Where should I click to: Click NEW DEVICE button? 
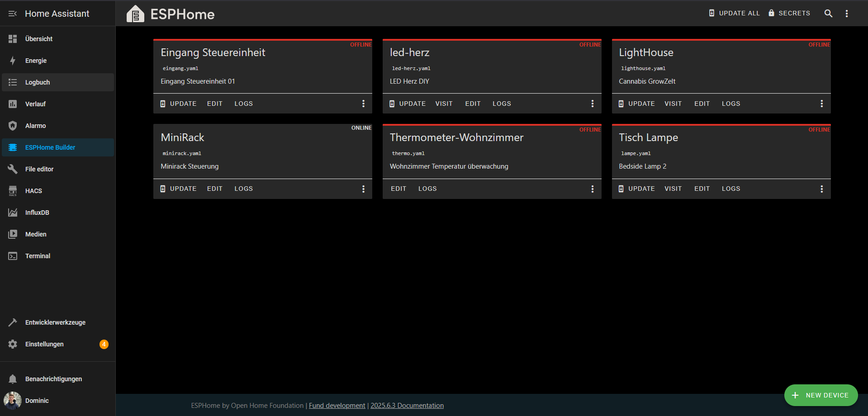[821, 395]
